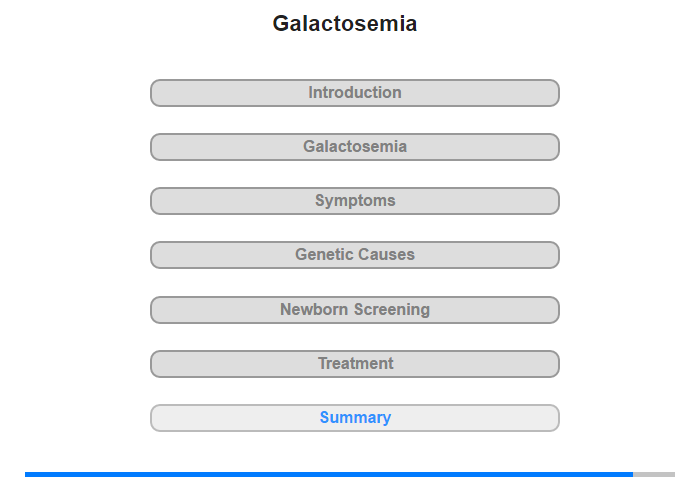This screenshot has height=480, width=700.
Task: Go to the Symptoms section
Action: [x=355, y=201]
